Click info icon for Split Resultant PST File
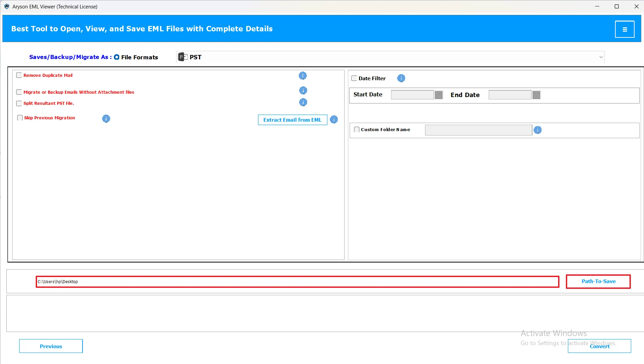 (x=303, y=102)
